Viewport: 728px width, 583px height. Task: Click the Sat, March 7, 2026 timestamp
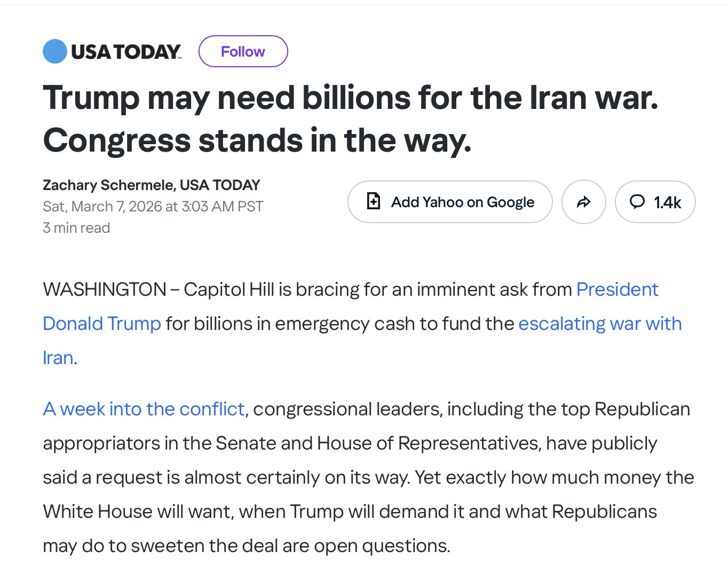coord(153,206)
